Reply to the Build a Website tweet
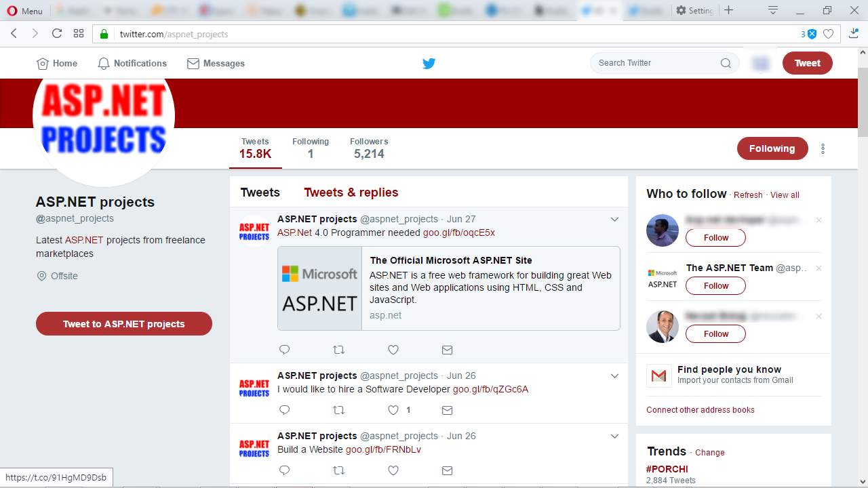 pos(284,470)
